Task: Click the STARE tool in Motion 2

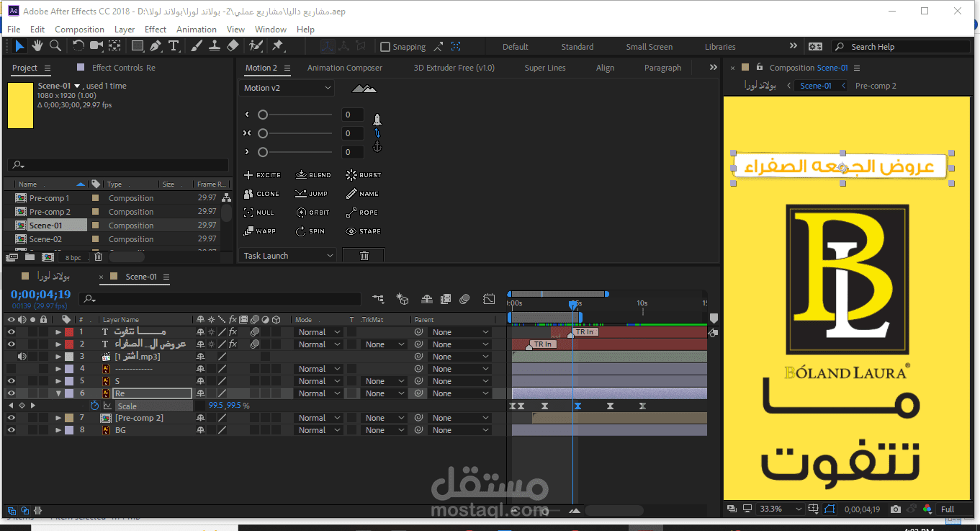Action: point(364,231)
